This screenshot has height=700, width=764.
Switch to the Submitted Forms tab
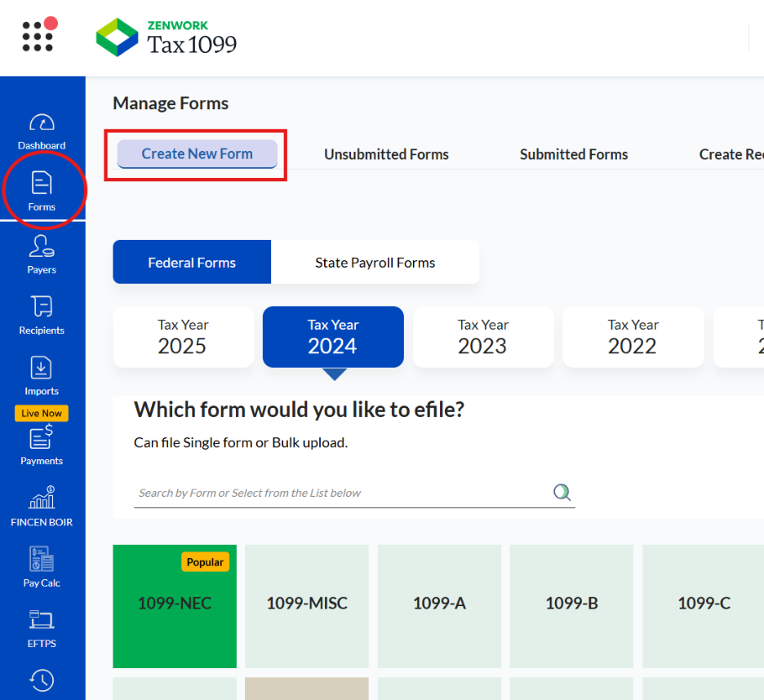click(x=573, y=153)
